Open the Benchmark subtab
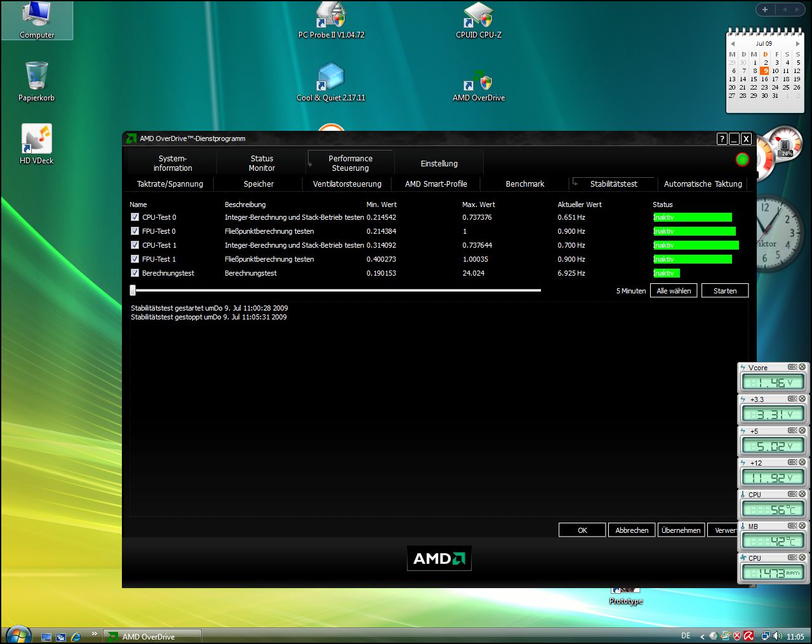The width and height of the screenshot is (812, 644). [525, 184]
